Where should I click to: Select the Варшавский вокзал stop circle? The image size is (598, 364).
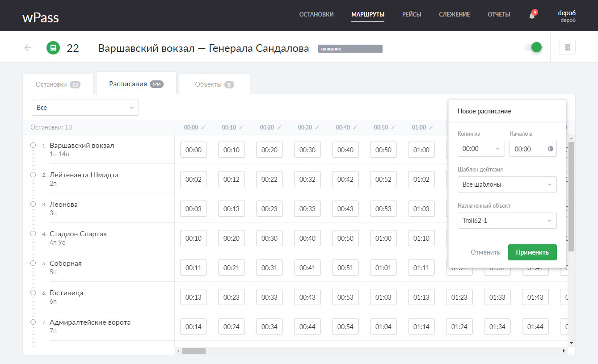(x=33, y=146)
